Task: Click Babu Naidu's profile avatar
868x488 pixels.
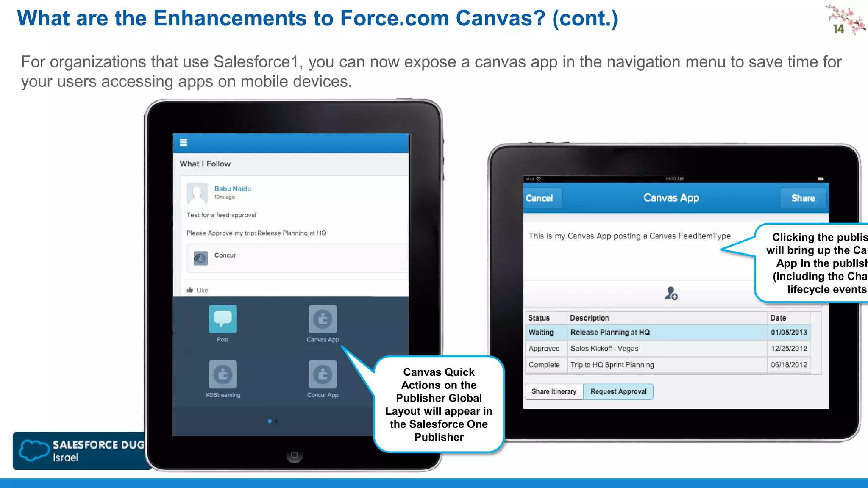Action: (x=197, y=193)
